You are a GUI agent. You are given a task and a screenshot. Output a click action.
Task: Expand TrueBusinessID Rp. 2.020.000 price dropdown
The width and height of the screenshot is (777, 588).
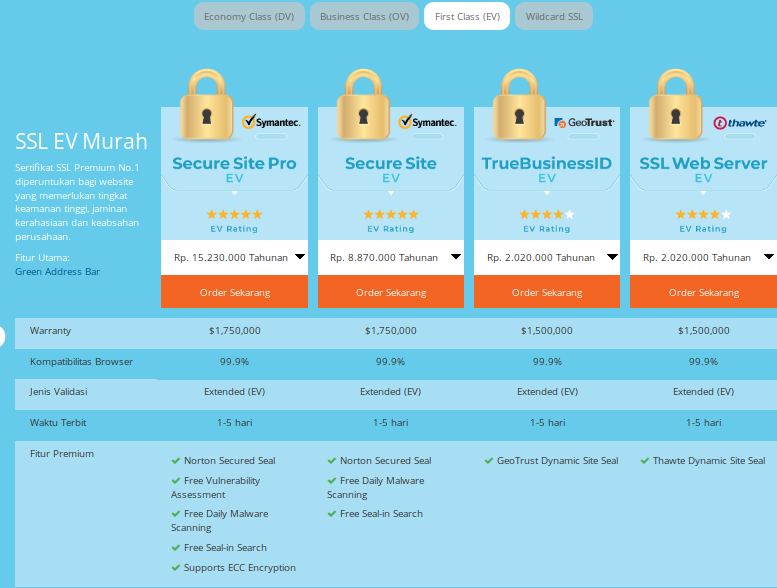[547, 258]
